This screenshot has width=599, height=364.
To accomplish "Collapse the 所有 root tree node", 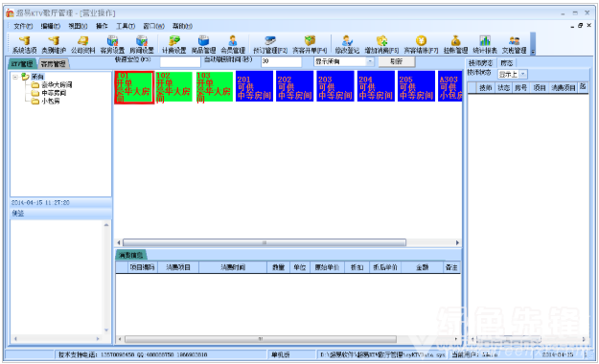I will coord(15,77).
